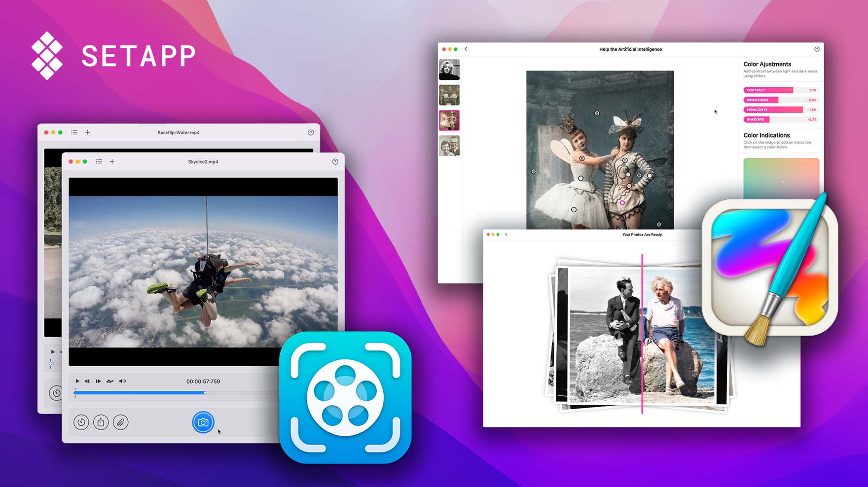This screenshot has width=868, height=487.
Task: Select the top portrait thumbnail in the sidebar
Action: pyautogui.click(x=449, y=70)
